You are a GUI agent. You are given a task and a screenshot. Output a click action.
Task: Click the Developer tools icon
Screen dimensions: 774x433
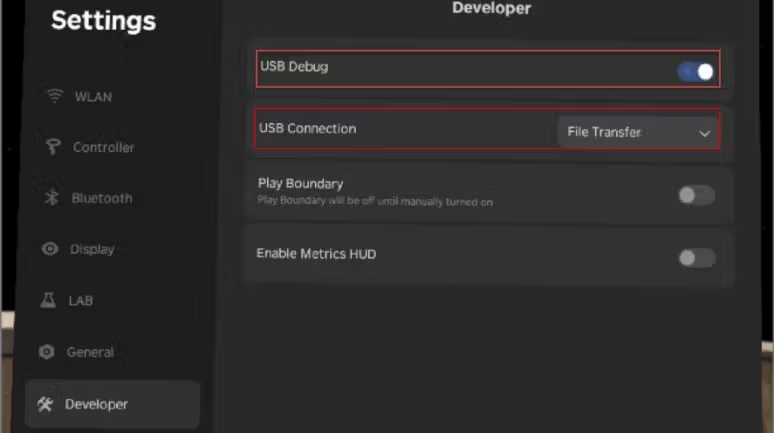[45, 404]
